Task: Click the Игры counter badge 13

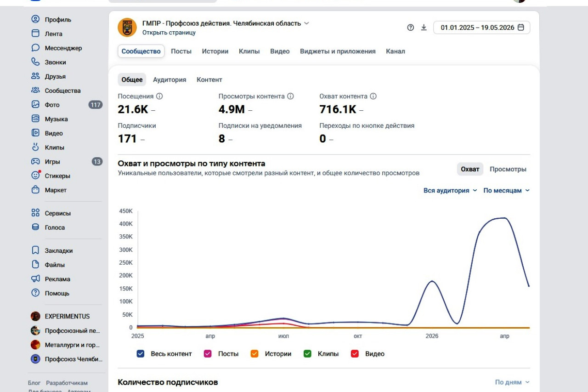Action: point(97,162)
